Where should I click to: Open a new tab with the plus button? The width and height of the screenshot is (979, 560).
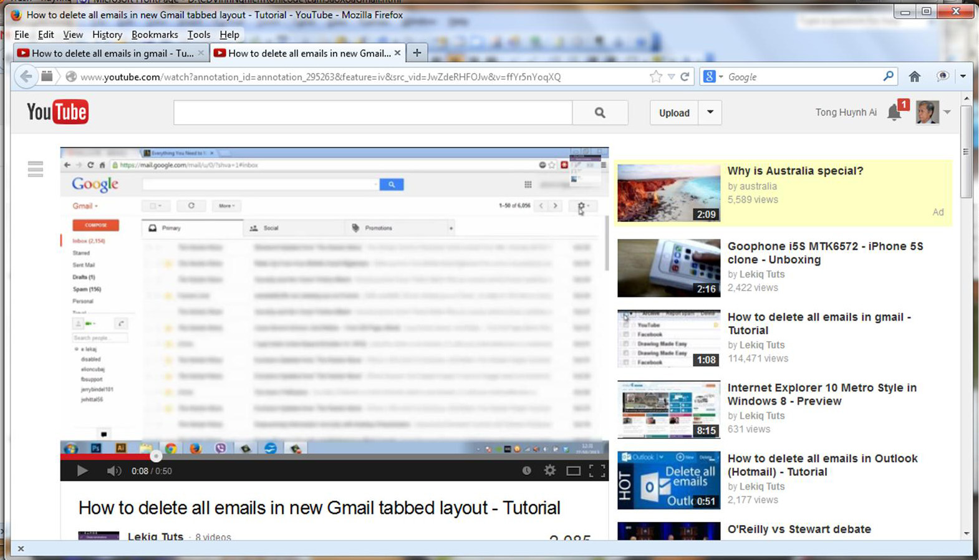pos(417,53)
